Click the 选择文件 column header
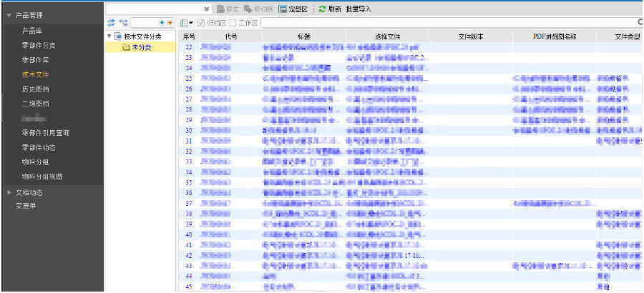Screen dimensions: 644x293 (387, 36)
